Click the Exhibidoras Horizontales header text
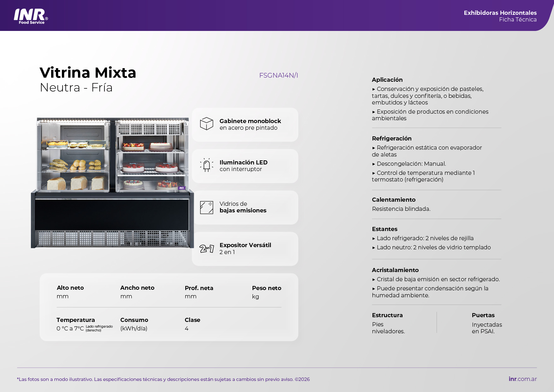The image size is (554, 392). tap(500, 13)
